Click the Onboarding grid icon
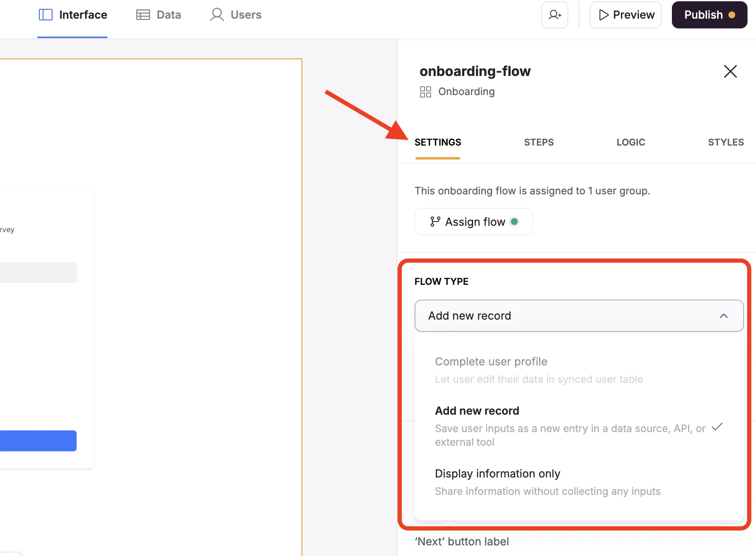 (x=425, y=92)
